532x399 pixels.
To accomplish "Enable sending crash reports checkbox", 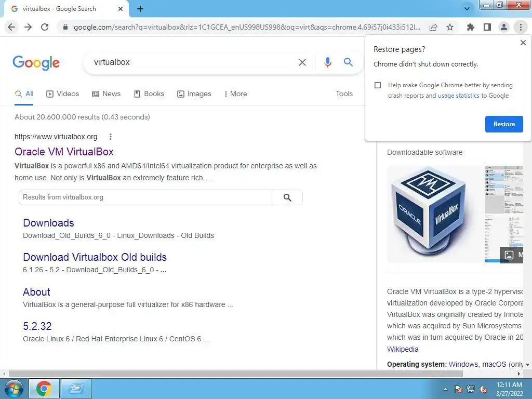I will coord(378,85).
